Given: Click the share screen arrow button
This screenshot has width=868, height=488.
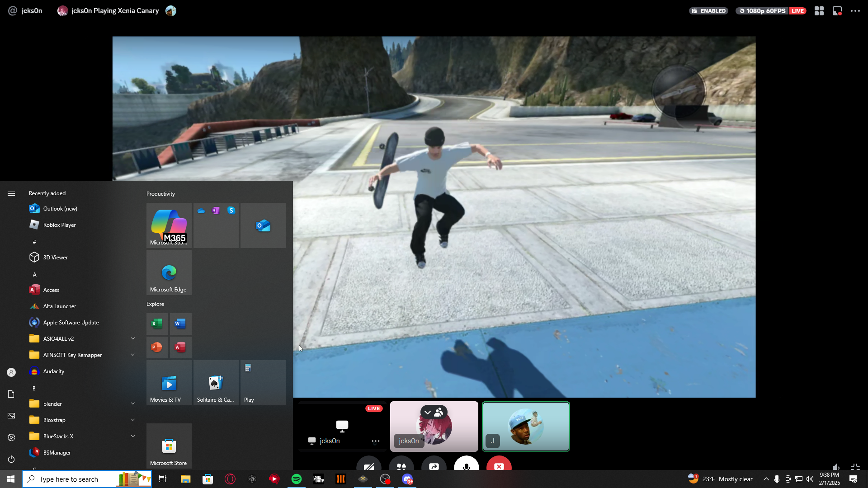Looking at the screenshot, I should [434, 465].
